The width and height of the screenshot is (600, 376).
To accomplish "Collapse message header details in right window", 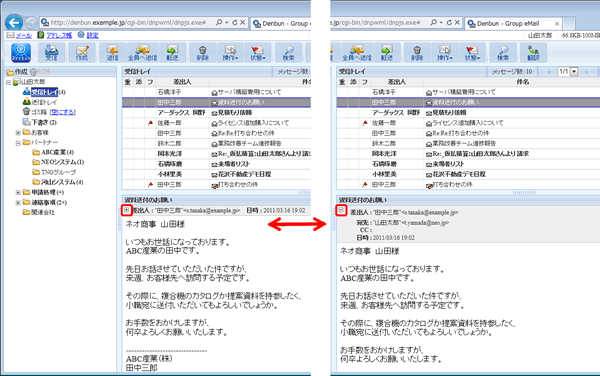I will [x=341, y=210].
